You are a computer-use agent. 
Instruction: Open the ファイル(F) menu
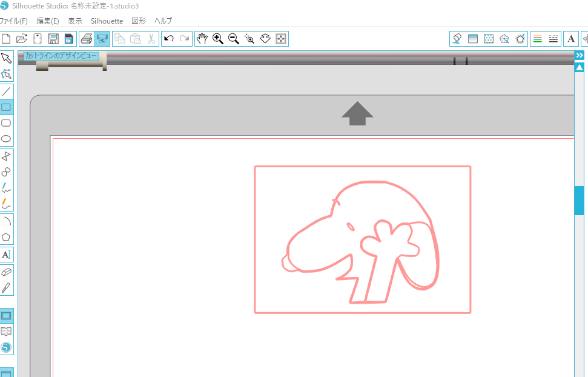[x=14, y=21]
